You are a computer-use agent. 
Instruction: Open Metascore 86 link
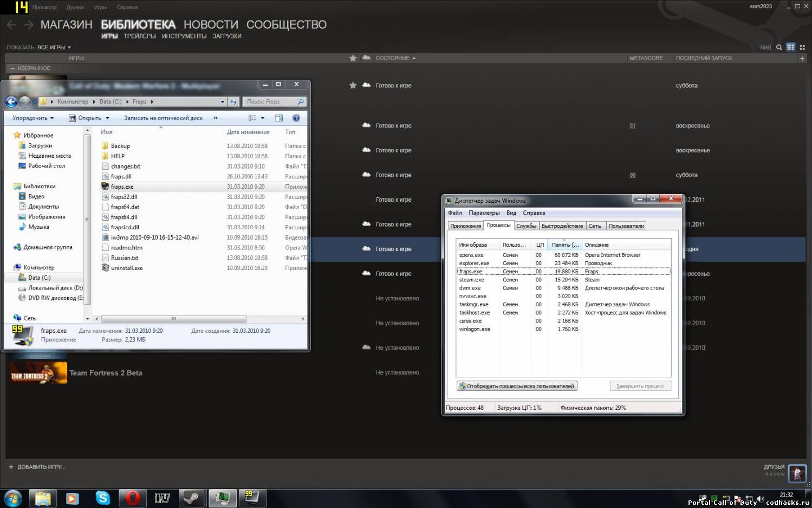(x=633, y=175)
